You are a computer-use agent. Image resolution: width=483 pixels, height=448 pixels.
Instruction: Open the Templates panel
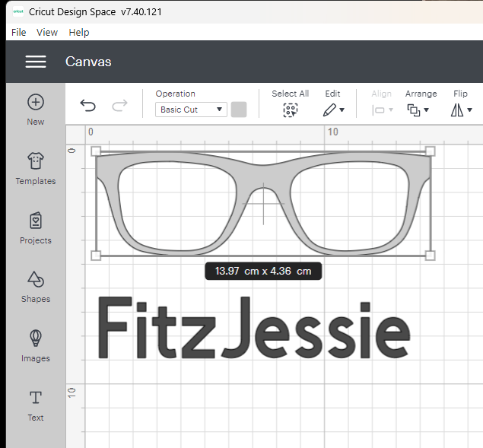36,161
